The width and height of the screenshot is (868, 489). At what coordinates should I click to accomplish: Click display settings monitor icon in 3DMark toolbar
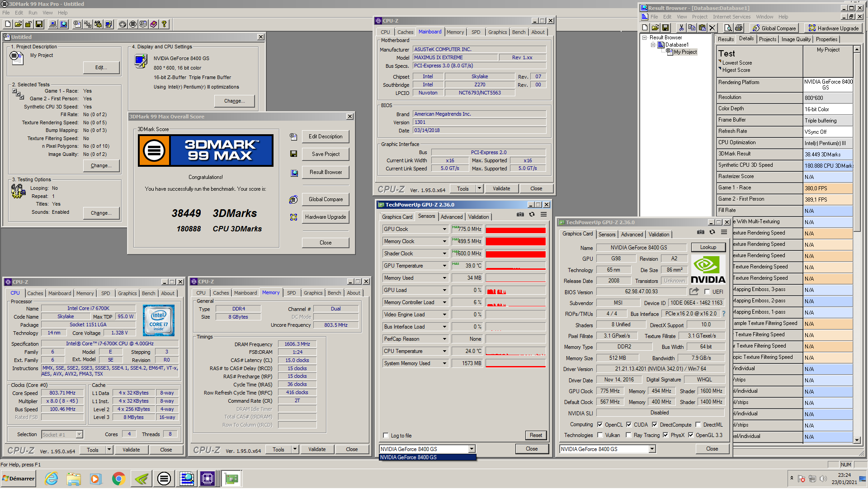click(108, 24)
